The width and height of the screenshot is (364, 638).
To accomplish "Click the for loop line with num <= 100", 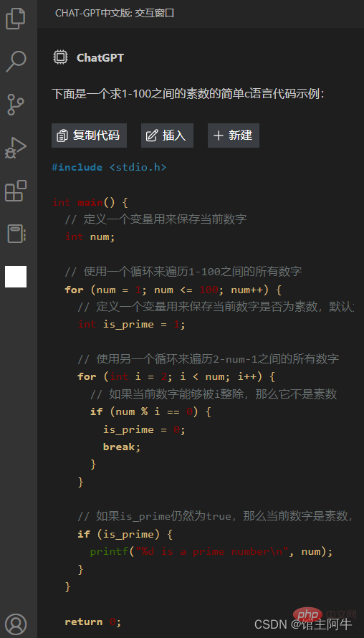I will click(x=173, y=290).
